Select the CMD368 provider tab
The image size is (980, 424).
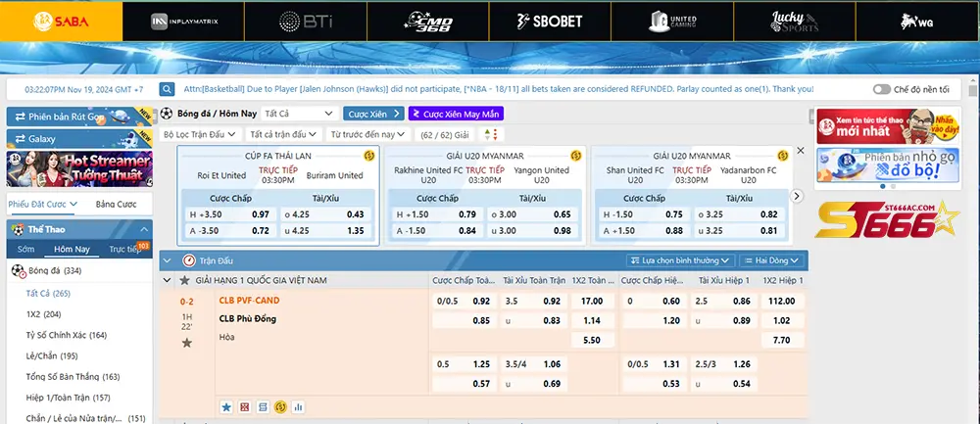point(428,22)
